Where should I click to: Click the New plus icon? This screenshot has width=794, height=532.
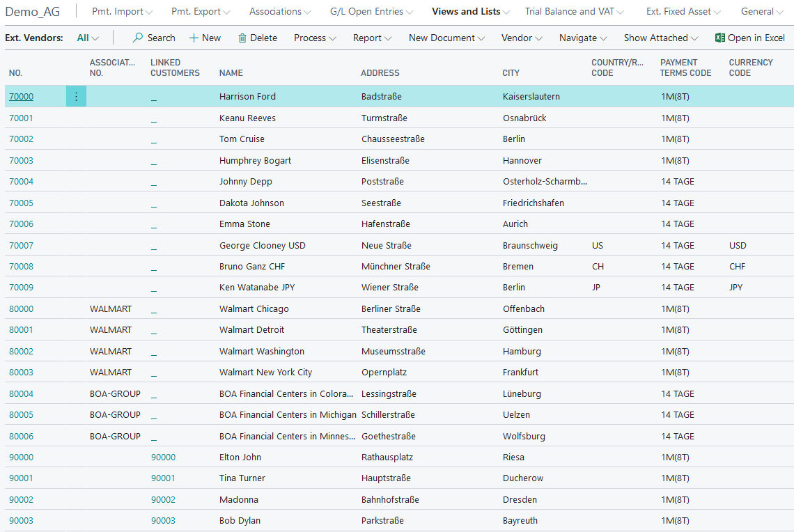pyautogui.click(x=194, y=38)
